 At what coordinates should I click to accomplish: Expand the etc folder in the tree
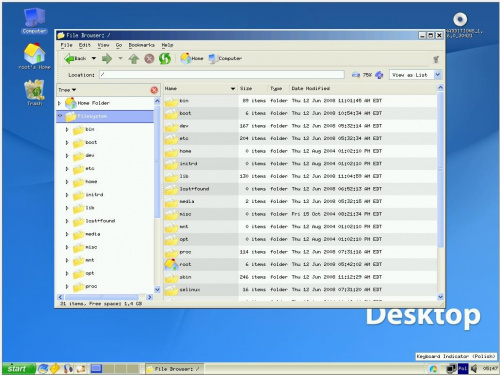click(x=67, y=169)
